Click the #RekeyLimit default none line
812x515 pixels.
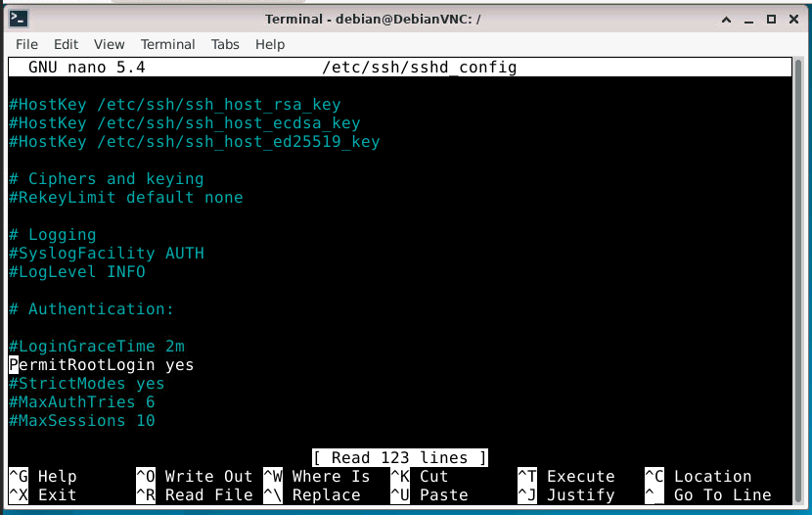click(x=126, y=198)
